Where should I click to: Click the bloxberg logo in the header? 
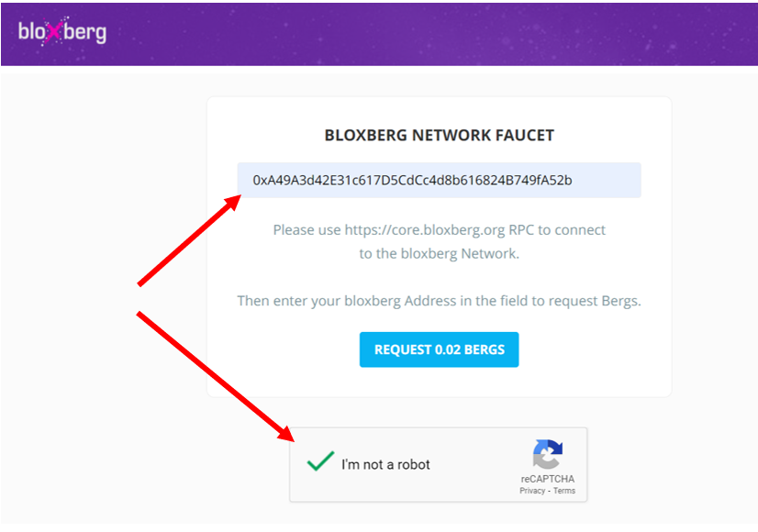click(62, 31)
